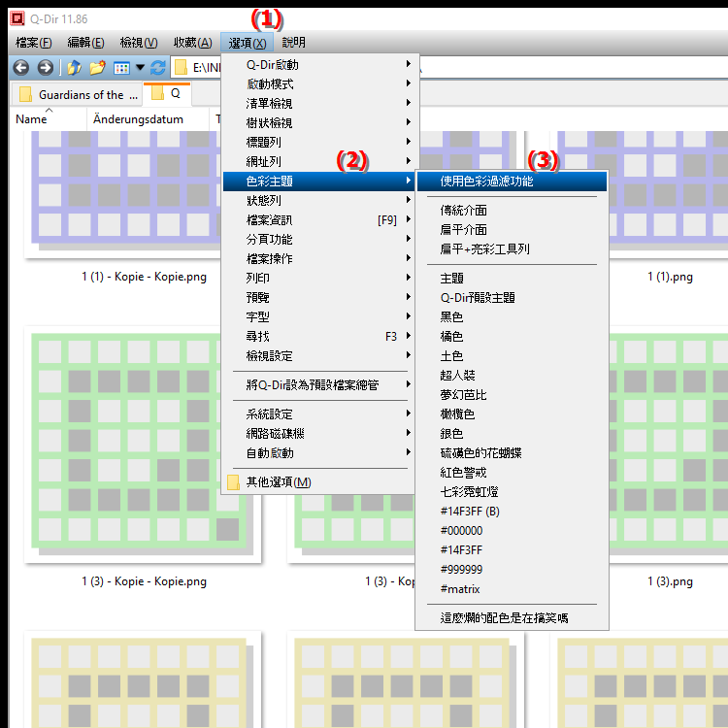Click the Q-Dir app icon in title bar
The height and width of the screenshot is (728, 728).
point(17,18)
